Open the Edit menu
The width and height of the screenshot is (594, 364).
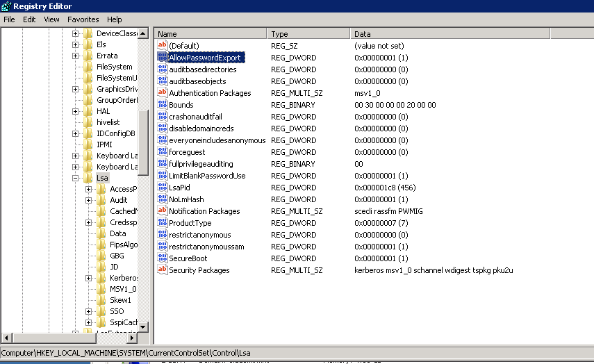[29, 19]
